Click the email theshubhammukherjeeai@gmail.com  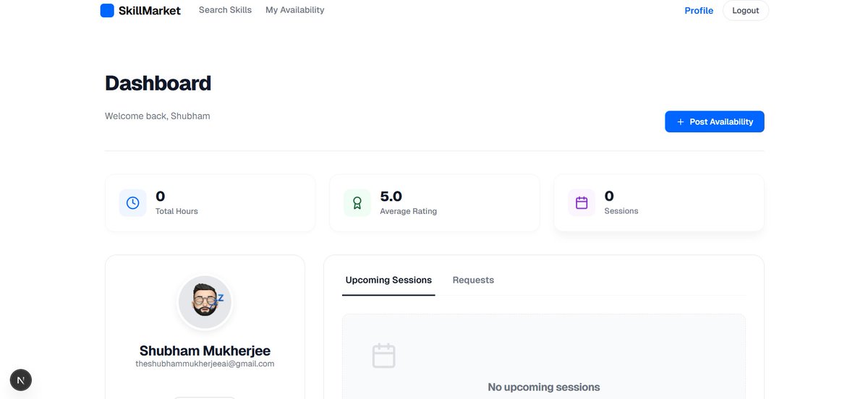pos(205,364)
